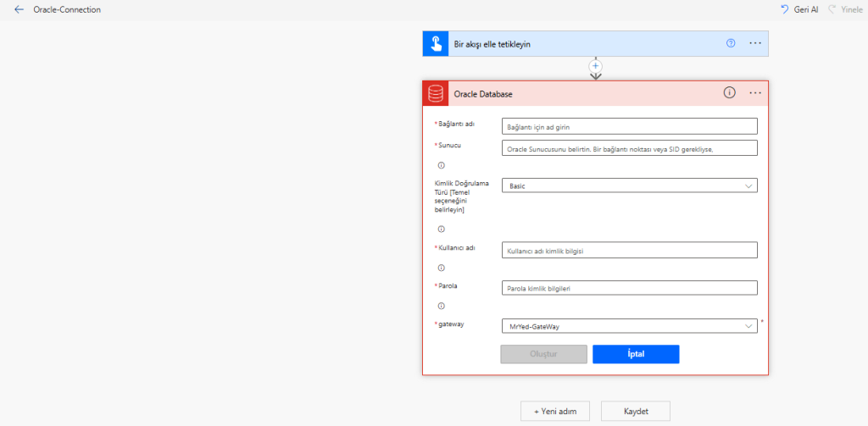Select the Parola password field

tap(629, 288)
